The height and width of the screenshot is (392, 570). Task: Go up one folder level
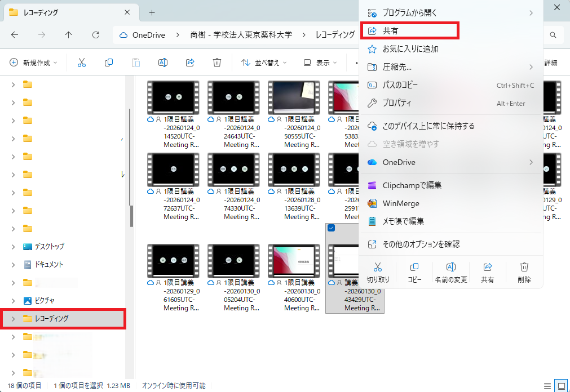69,35
